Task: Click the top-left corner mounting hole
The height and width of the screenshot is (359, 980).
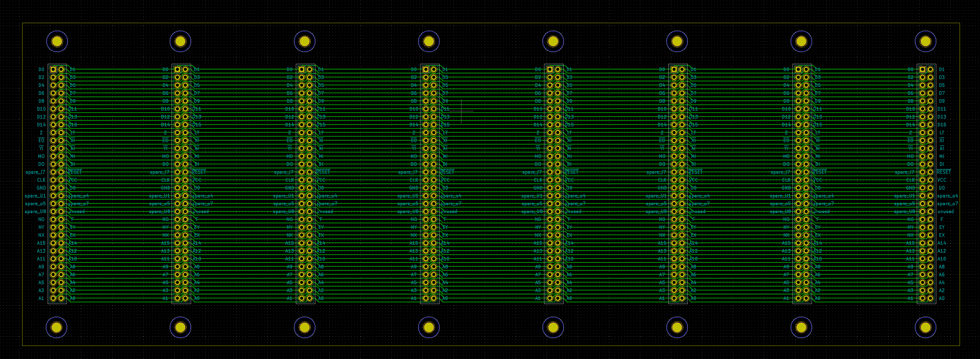Action: click(57, 41)
